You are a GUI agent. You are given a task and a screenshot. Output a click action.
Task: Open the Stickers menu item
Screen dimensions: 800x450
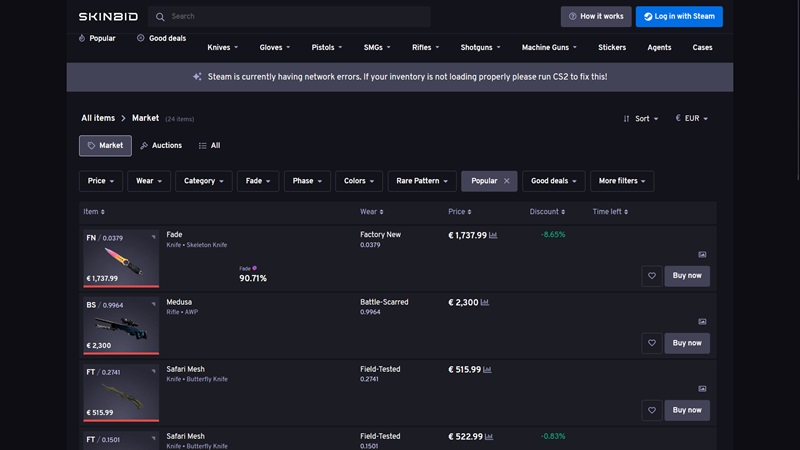coord(612,47)
